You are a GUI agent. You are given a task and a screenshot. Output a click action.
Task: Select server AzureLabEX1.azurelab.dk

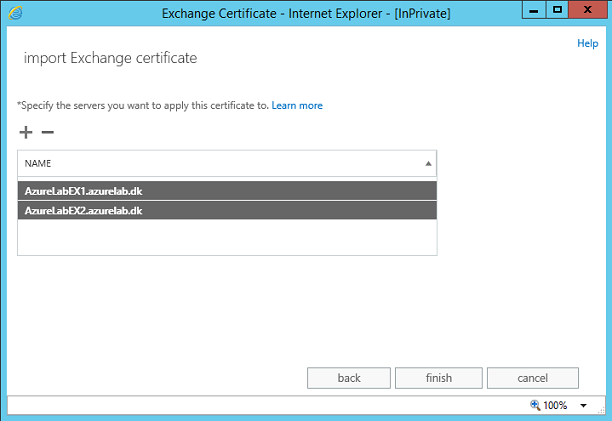click(227, 191)
